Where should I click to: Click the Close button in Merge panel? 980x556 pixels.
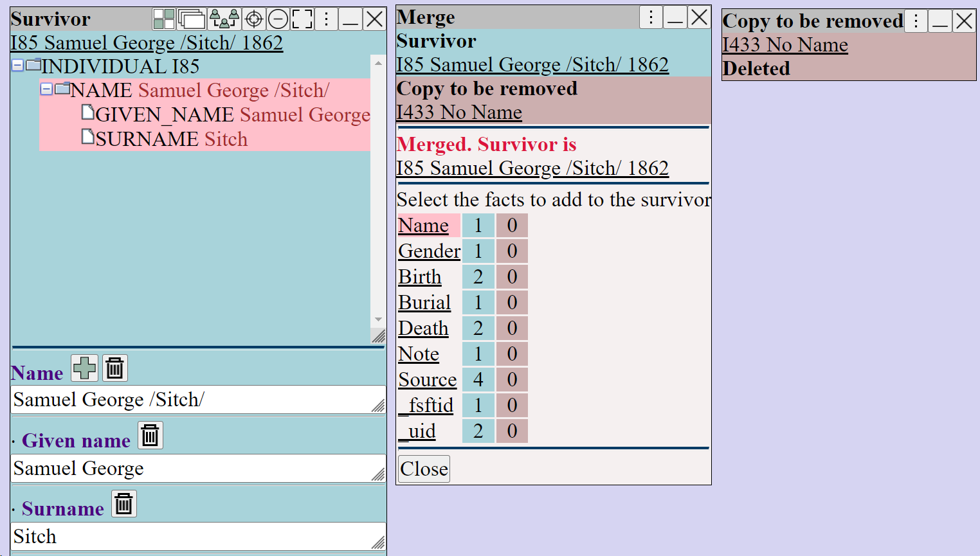(x=424, y=469)
